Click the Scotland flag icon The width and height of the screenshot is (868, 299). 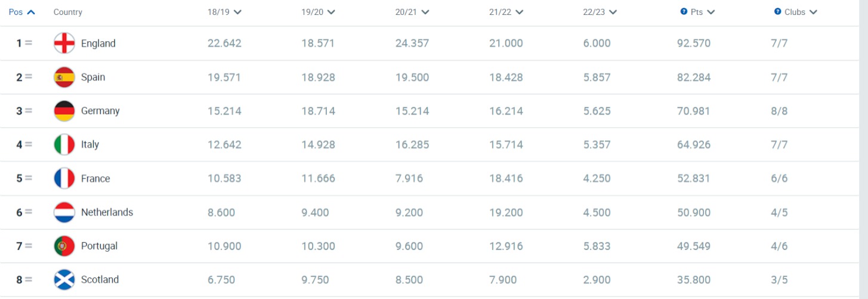pos(64,279)
